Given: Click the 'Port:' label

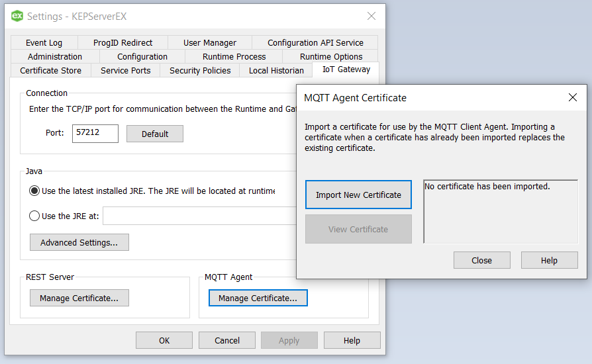Looking at the screenshot, I should pos(55,133).
